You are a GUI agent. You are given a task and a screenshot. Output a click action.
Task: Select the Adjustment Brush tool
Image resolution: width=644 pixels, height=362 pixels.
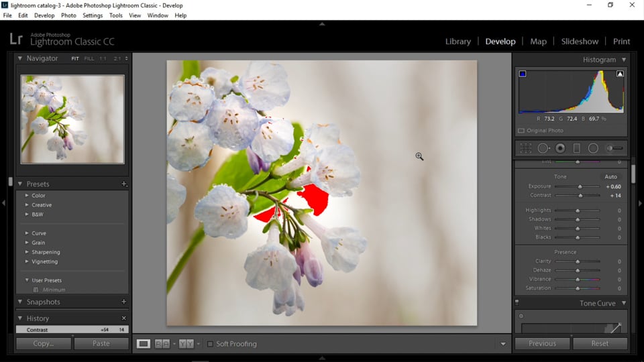click(615, 148)
